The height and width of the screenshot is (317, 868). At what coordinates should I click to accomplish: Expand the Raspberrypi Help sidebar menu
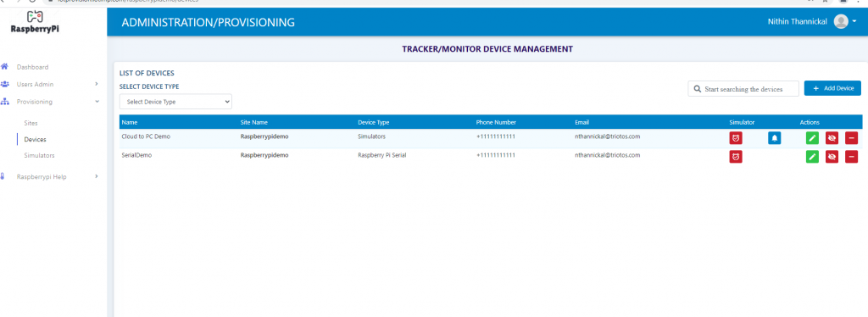tap(50, 176)
